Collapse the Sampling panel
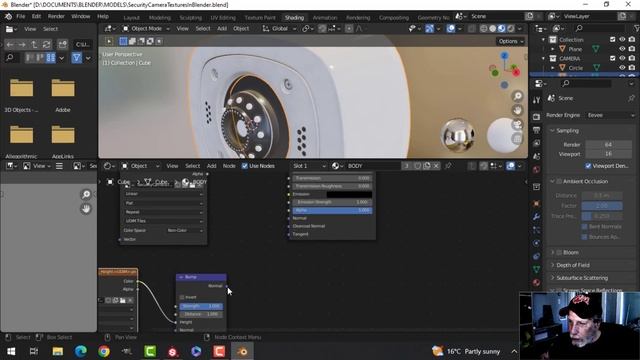Screen dimensions: 640x360 coord(552,131)
